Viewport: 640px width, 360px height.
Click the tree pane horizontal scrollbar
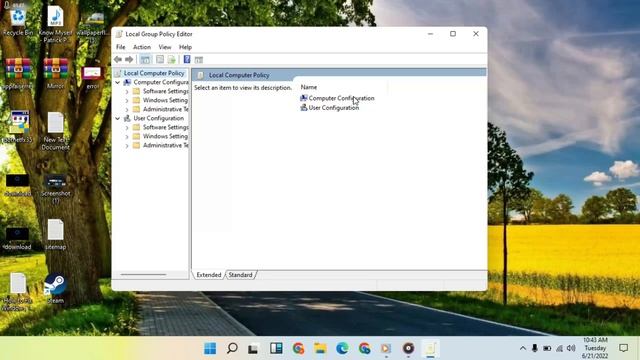pos(143,275)
